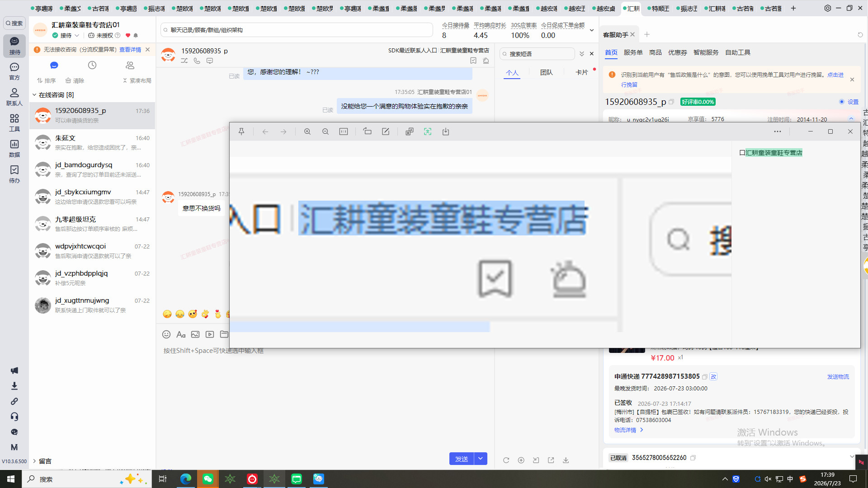Click the 清除 clear button
868x488 pixels.
pos(75,81)
